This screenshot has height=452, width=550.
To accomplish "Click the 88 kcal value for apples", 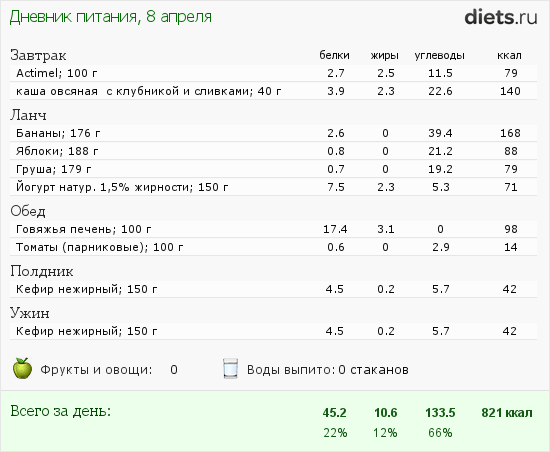I will pyautogui.click(x=511, y=151).
